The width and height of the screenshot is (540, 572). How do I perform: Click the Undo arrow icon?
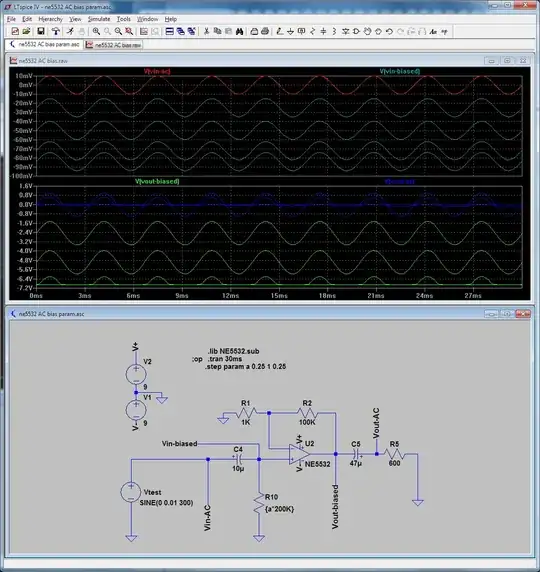[389, 31]
